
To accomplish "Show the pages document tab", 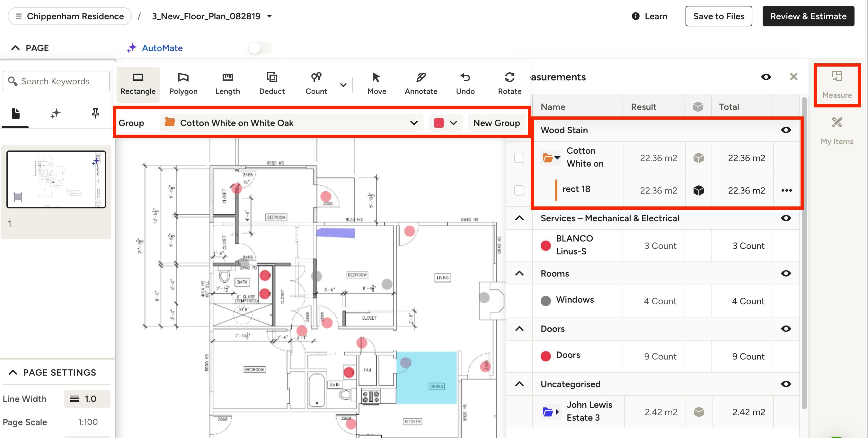I will click(15, 114).
